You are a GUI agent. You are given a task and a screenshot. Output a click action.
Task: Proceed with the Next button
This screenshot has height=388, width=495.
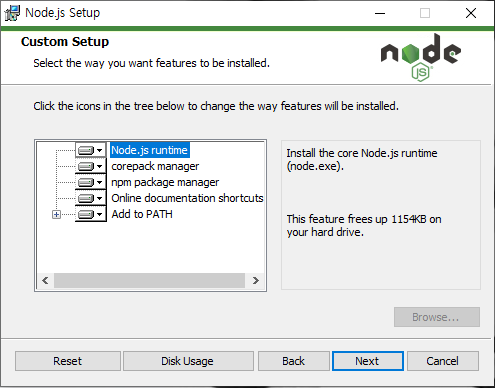point(368,361)
